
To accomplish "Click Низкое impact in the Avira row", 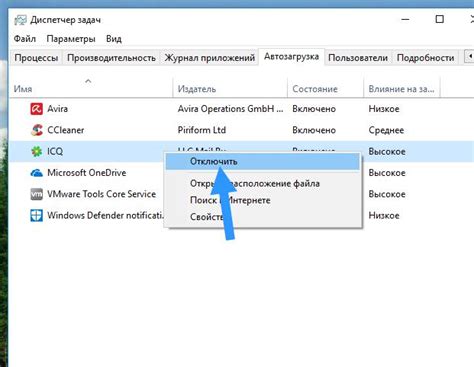I will click(384, 109).
